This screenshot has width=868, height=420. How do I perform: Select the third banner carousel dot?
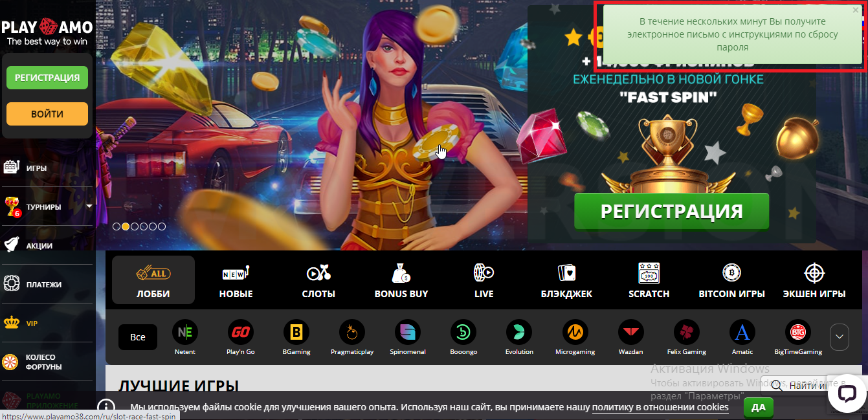click(x=135, y=227)
